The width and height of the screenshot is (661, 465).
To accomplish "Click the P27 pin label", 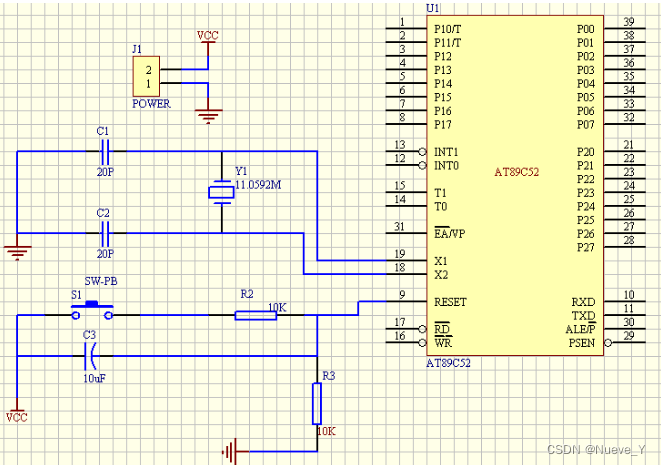I will pos(586,247).
